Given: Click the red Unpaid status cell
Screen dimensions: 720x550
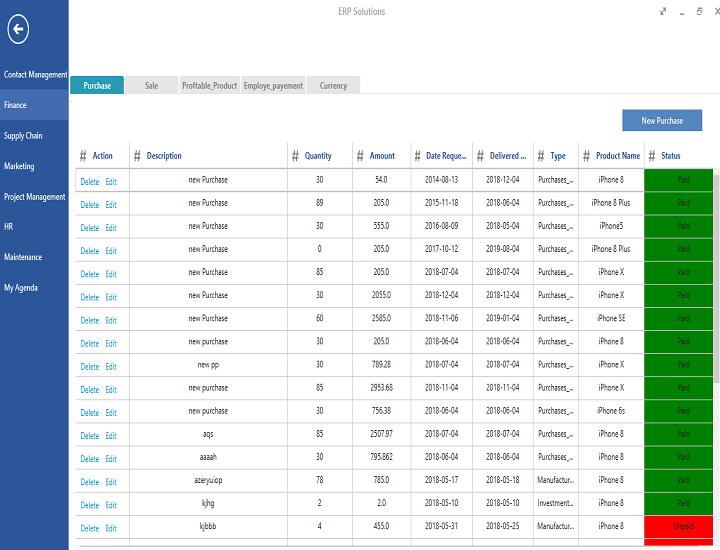Looking at the screenshot, I should 679,527.
